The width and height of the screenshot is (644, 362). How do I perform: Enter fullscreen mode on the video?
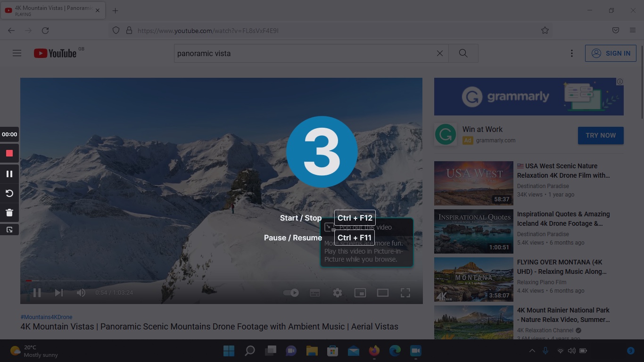[x=405, y=292]
